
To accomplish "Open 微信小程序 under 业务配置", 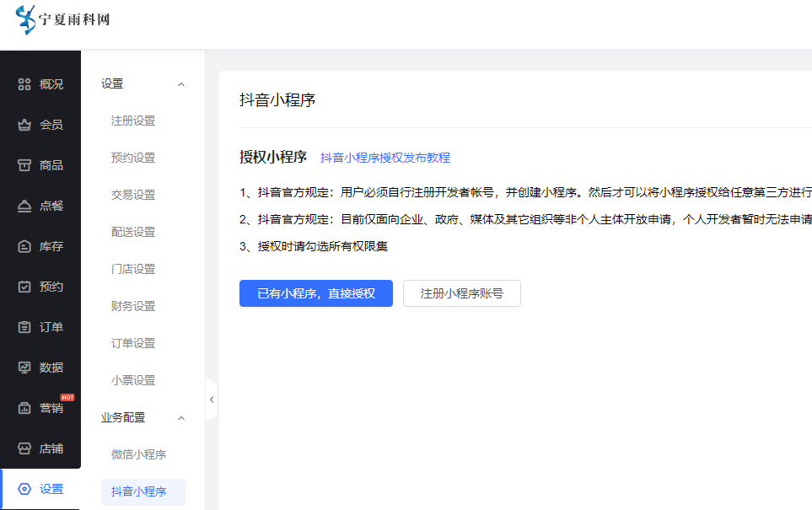I will (x=139, y=454).
